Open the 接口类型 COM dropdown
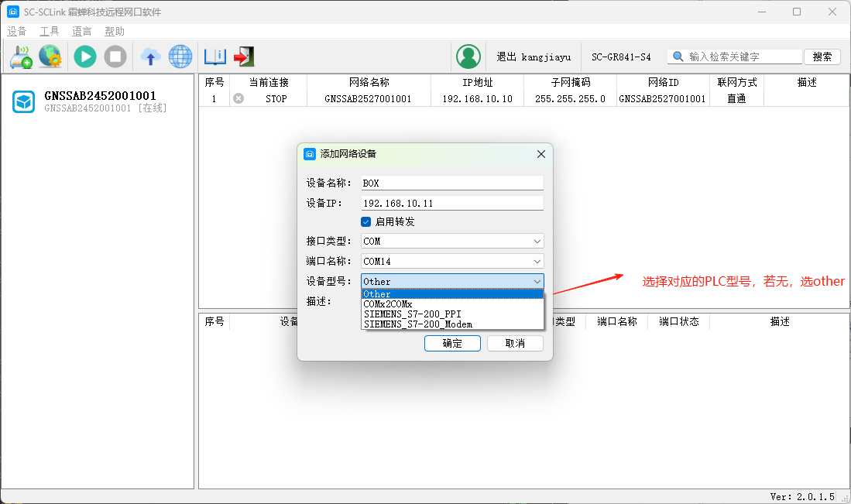 click(453, 241)
